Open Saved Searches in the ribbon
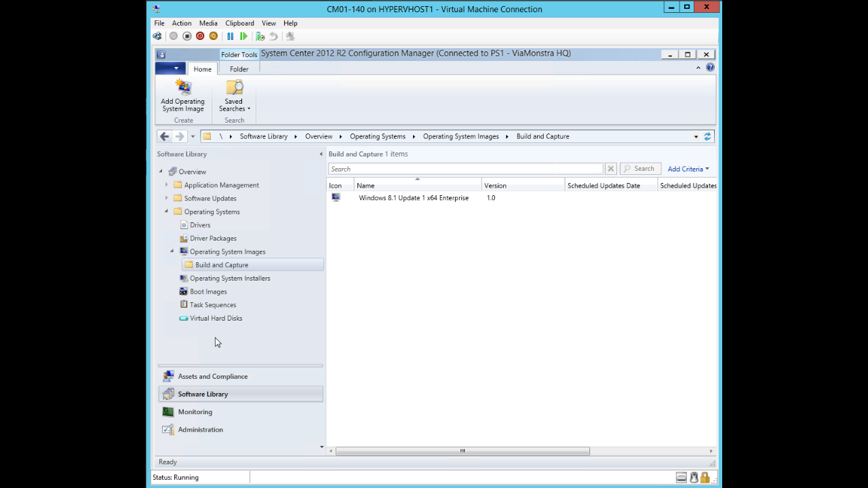Image resolution: width=868 pixels, height=488 pixels. [x=234, y=96]
